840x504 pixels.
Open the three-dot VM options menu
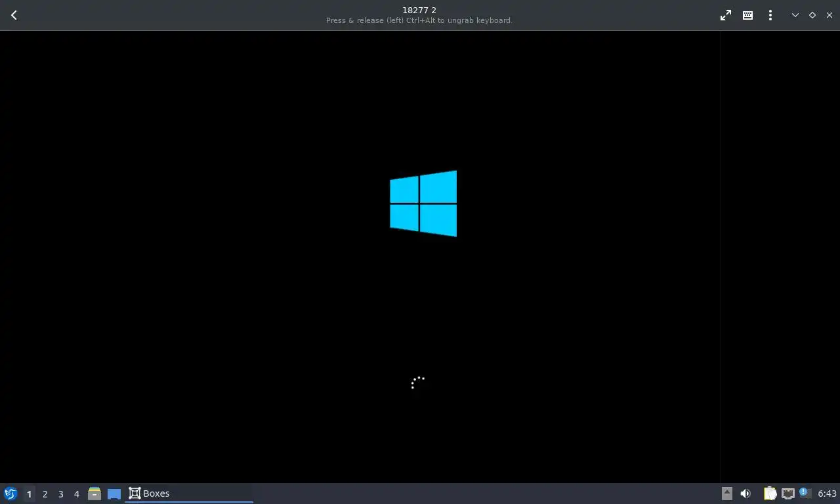[x=770, y=15]
